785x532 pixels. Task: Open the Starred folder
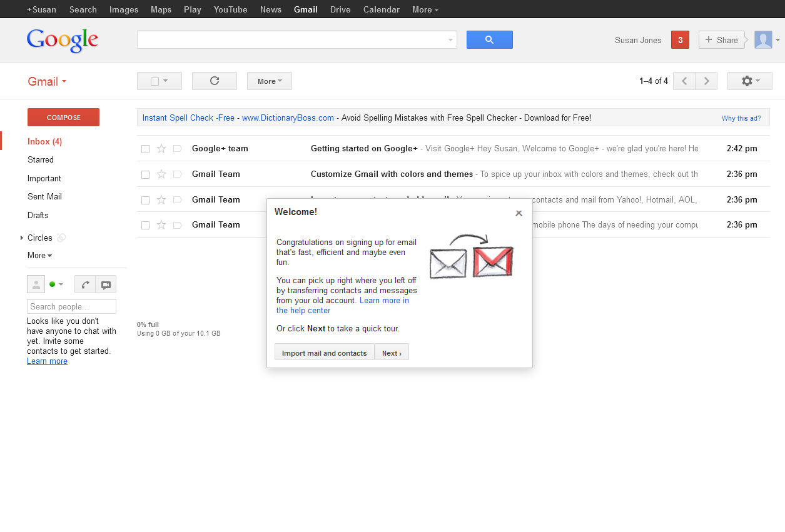41,159
